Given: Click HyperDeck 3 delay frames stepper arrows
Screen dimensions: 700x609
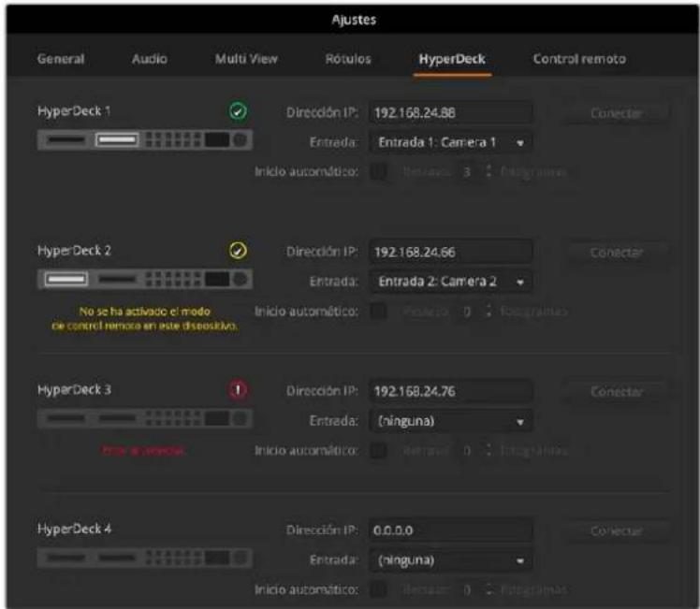Looking at the screenshot, I should (x=489, y=450).
